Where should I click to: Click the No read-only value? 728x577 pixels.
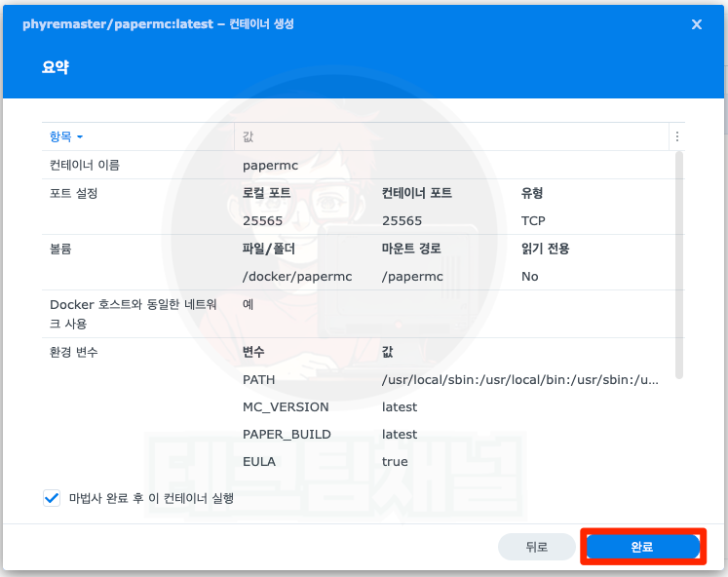[x=530, y=277]
